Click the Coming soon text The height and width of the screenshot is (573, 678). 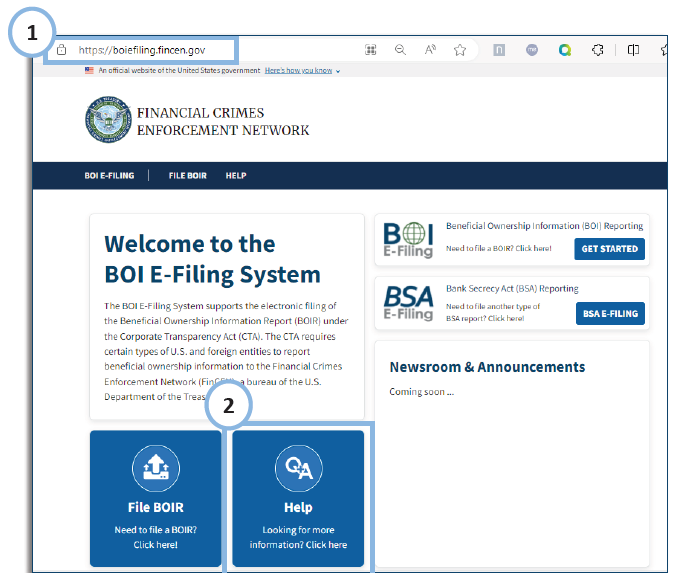pos(422,392)
